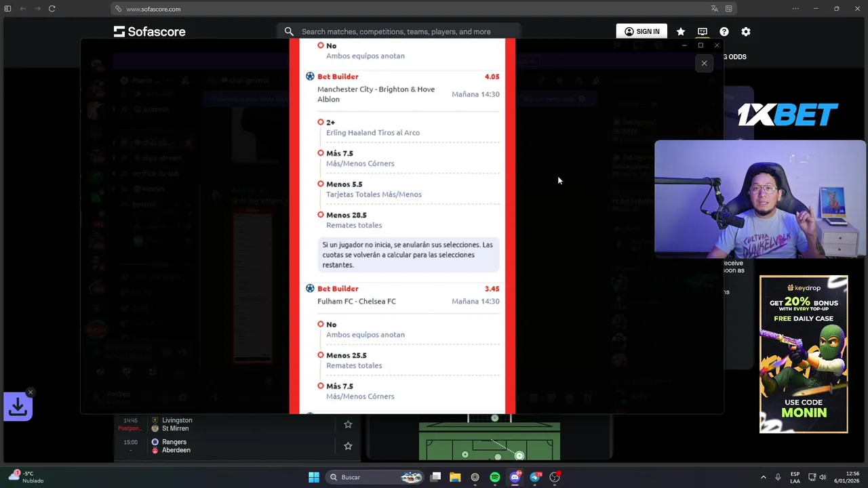Open the browser three-dot menu

(x=795, y=9)
